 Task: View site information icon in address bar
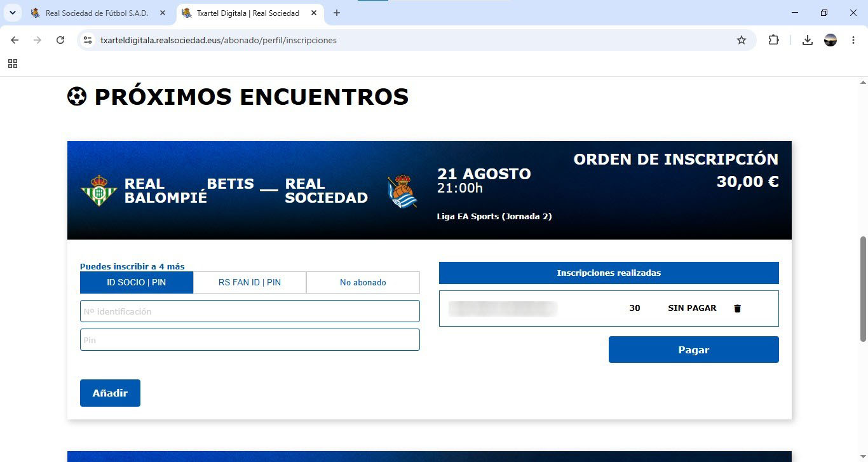click(88, 40)
